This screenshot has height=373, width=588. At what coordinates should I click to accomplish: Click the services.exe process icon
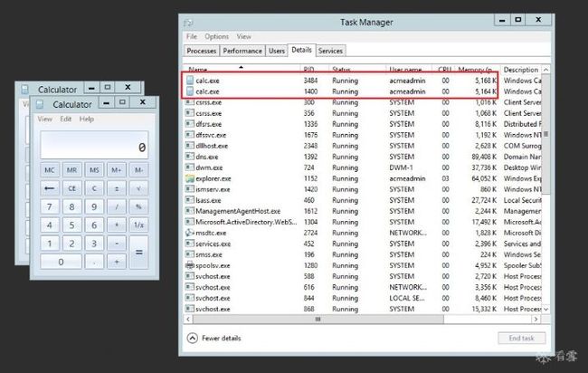[x=190, y=244]
